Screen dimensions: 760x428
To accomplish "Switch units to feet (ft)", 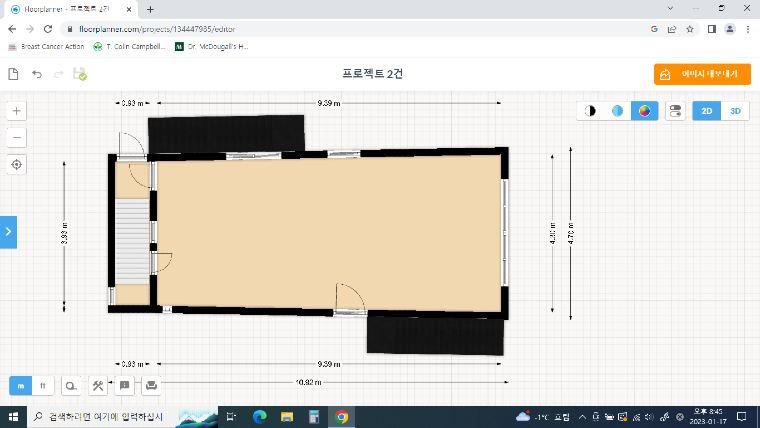I will pos(44,385).
